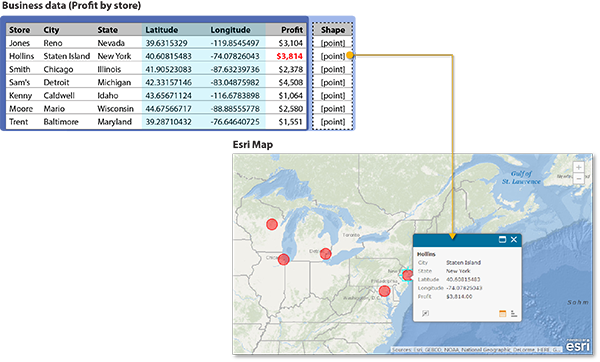Click the Profit column header
The height and width of the screenshot is (362, 600).
pos(292,30)
